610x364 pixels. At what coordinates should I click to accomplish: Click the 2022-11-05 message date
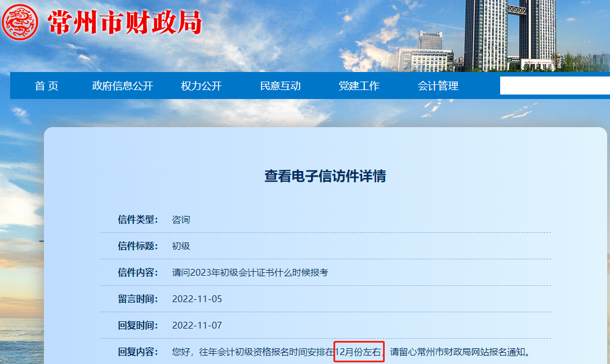[x=197, y=299]
